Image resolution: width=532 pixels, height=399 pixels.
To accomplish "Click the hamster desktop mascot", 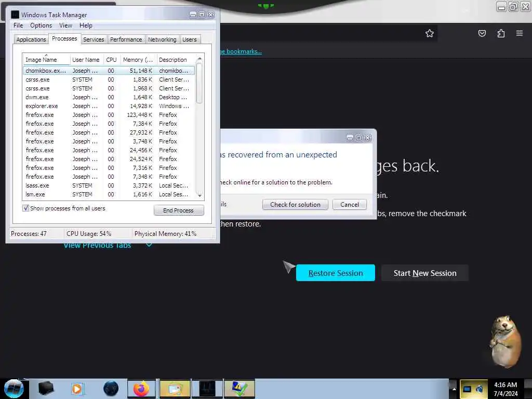I will coord(505,342).
